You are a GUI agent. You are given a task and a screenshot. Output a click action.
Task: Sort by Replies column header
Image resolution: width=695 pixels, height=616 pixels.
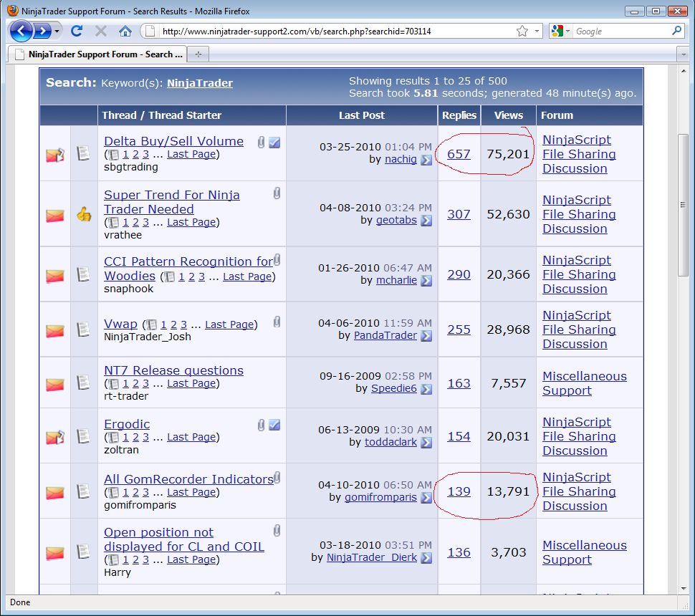459,115
